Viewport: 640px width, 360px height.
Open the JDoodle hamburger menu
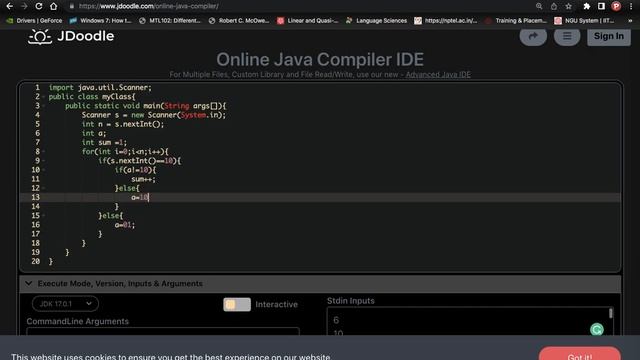point(567,36)
